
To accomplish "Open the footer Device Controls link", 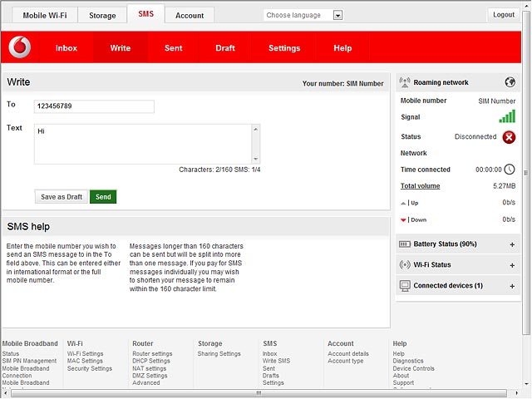I will pos(414,368).
